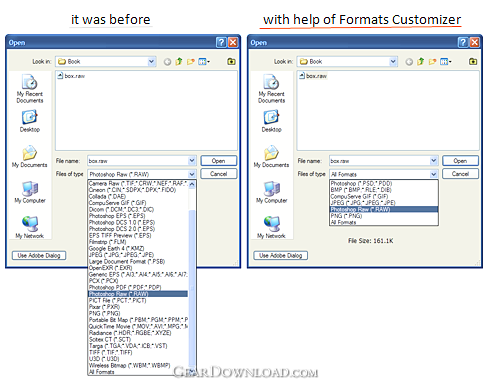Choose QuickTime Movie in left list
Image resolution: width=490 pixels, height=380 pixels.
tap(138, 326)
